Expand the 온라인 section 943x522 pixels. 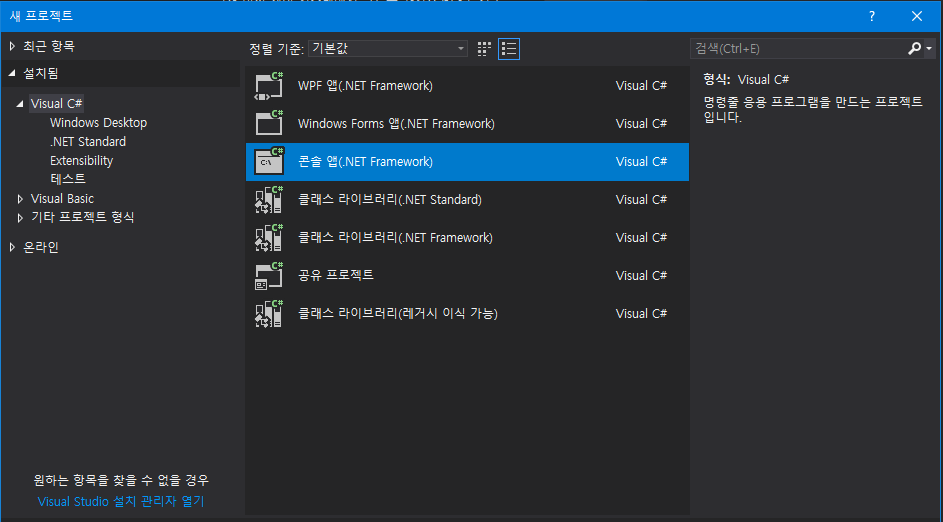coord(12,247)
